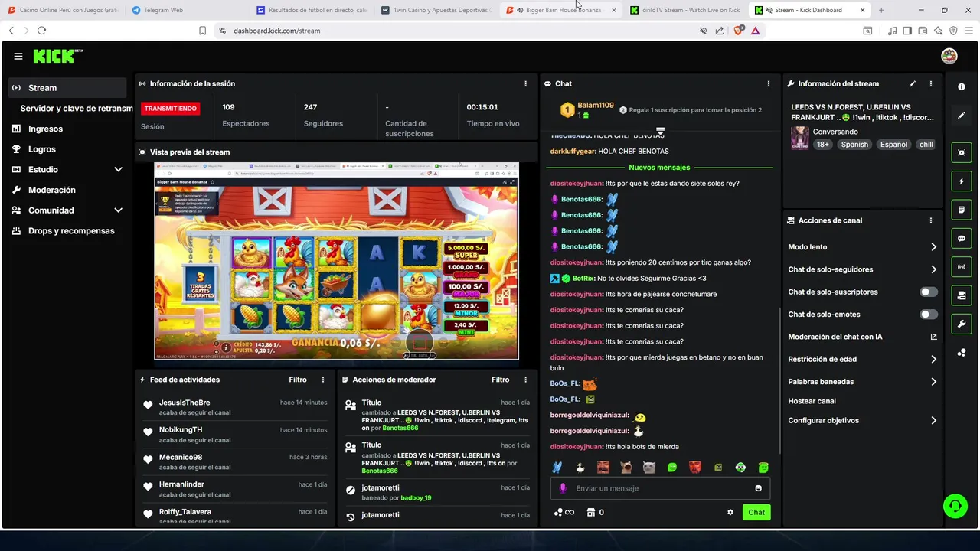Toggle Chat de solo-emotes switch
This screenshot has height=551, width=980.
(928, 315)
